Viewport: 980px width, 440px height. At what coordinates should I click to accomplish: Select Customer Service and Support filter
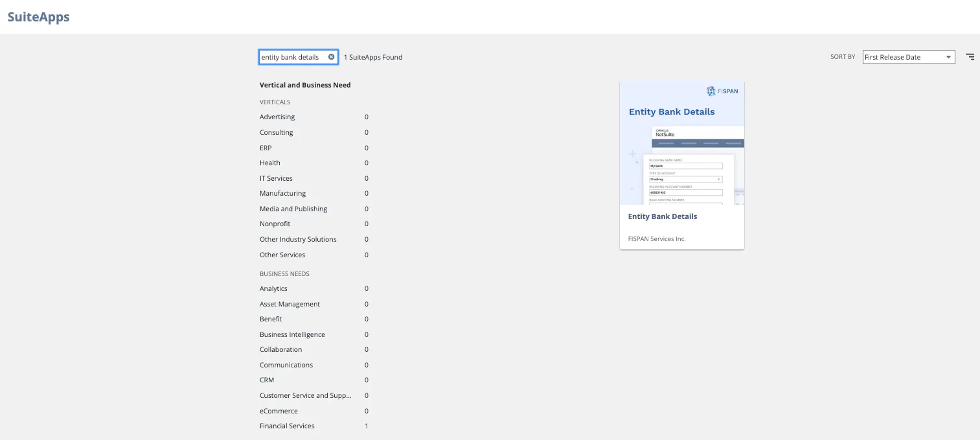coord(306,395)
